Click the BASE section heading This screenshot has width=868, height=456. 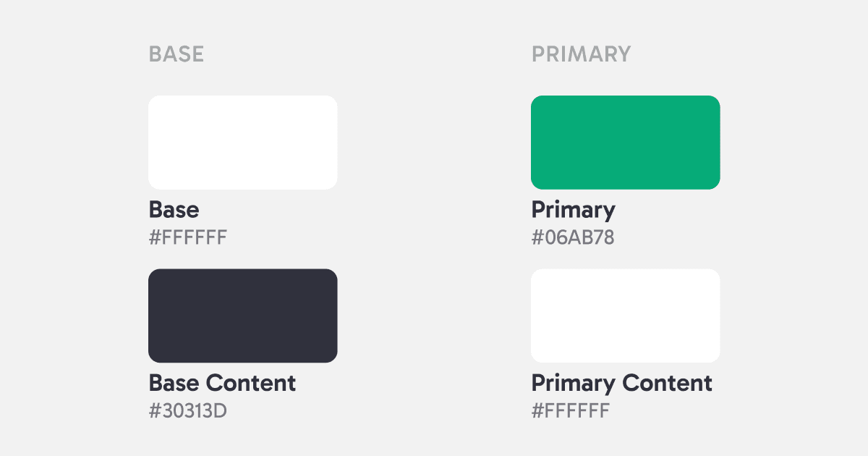pos(176,54)
